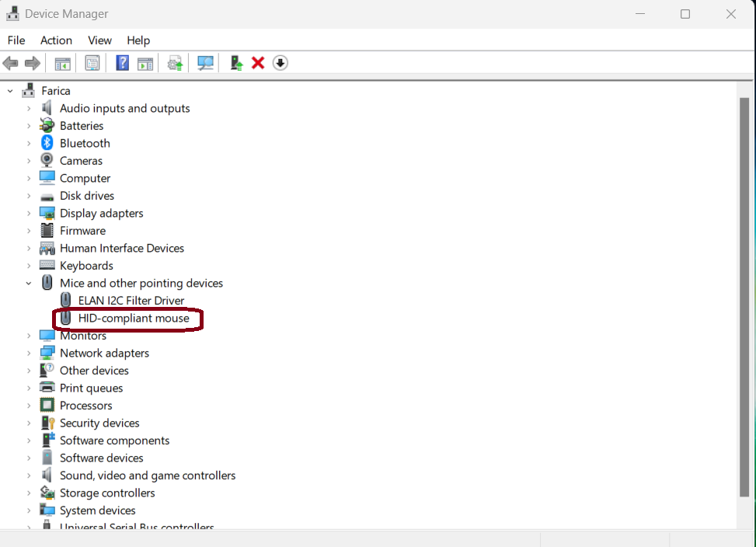The image size is (756, 547).
Task: Select ELAN I2C Filter Driver
Action: [x=131, y=301]
